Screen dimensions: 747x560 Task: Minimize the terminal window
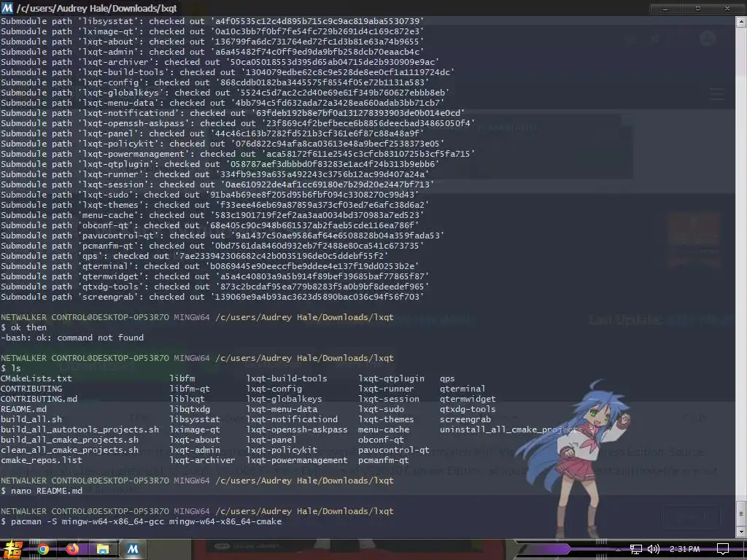665,9
